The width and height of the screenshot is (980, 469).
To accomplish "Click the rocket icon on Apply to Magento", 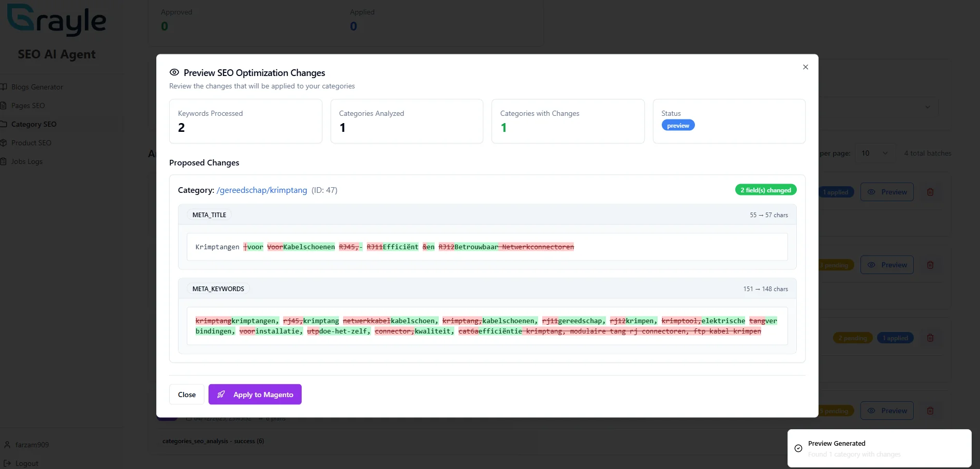I will [221, 394].
